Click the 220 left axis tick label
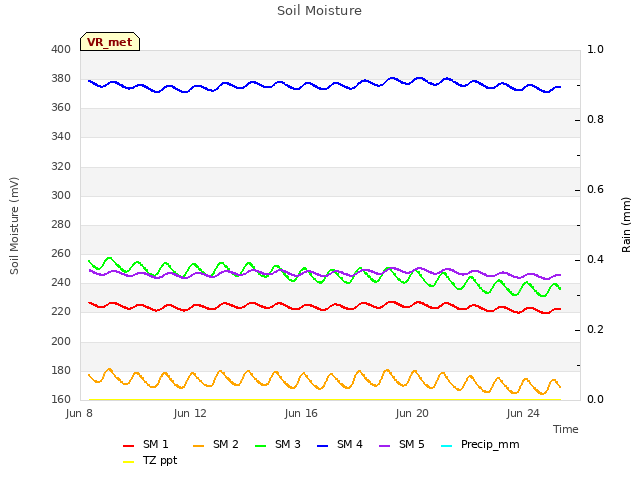640x480 pixels. click(61, 311)
